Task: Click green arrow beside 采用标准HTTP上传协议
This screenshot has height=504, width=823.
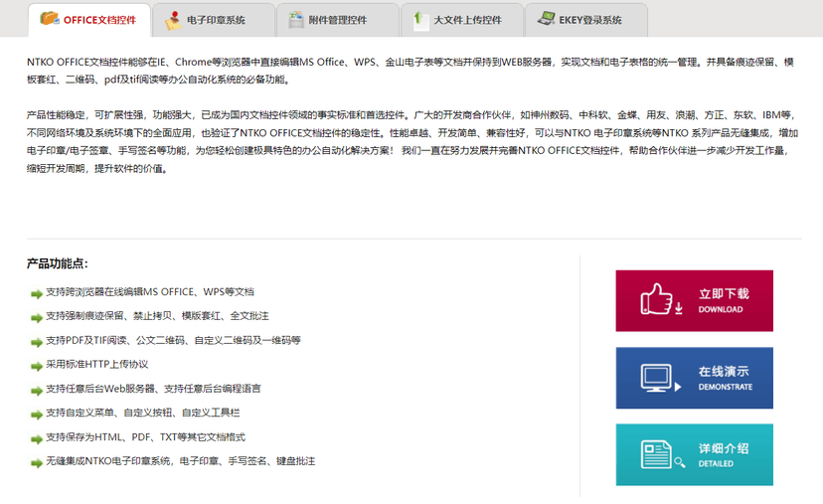Action: (x=37, y=365)
